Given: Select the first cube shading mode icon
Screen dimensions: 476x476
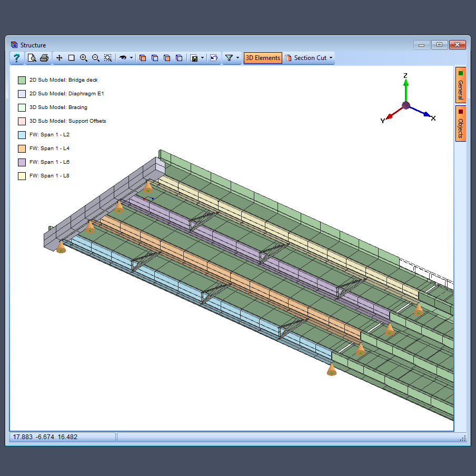Looking at the screenshot, I should [x=143, y=58].
